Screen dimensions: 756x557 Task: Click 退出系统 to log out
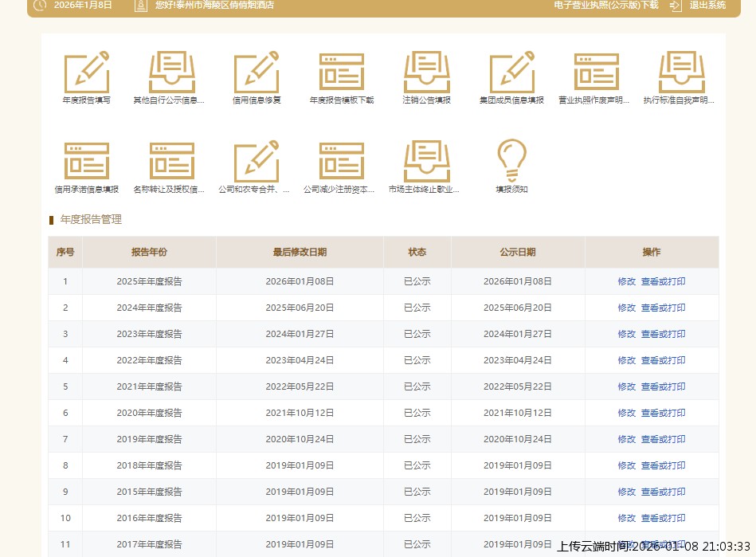point(707,6)
